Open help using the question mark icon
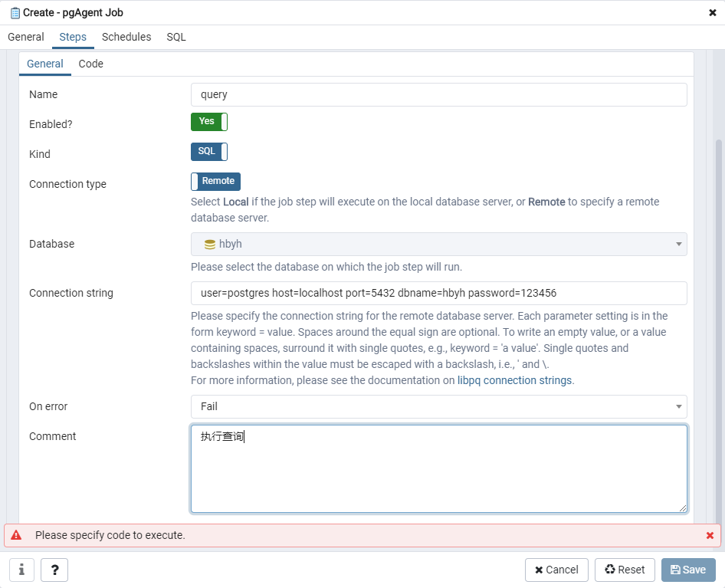The image size is (725, 588). 54,570
